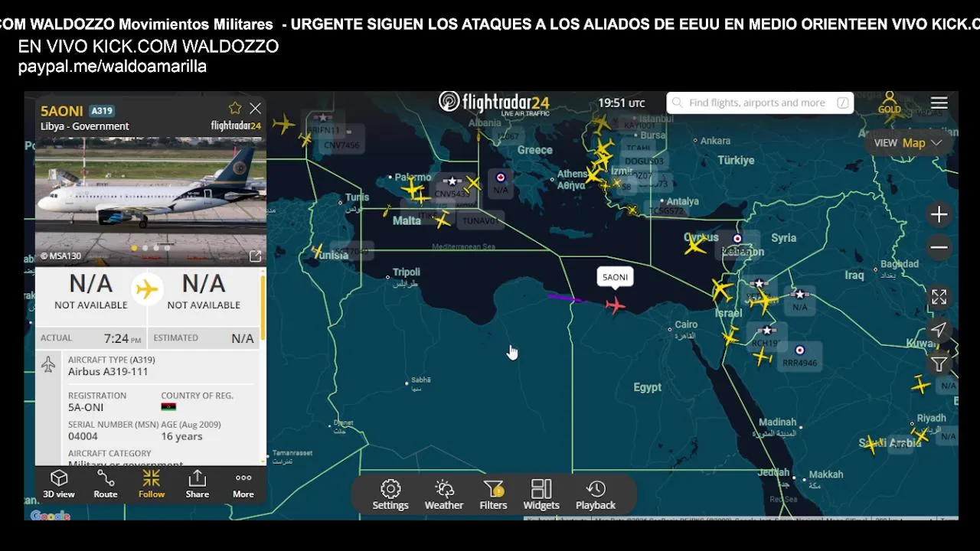View the A319 aircraft photo thumbnail
This screenshot has height=551, width=980.
coord(151,201)
